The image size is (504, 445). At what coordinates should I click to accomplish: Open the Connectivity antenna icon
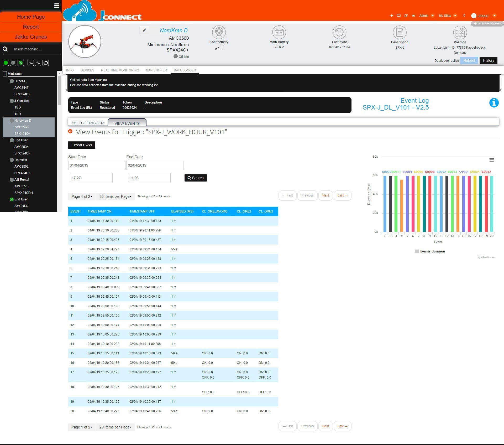219,33
